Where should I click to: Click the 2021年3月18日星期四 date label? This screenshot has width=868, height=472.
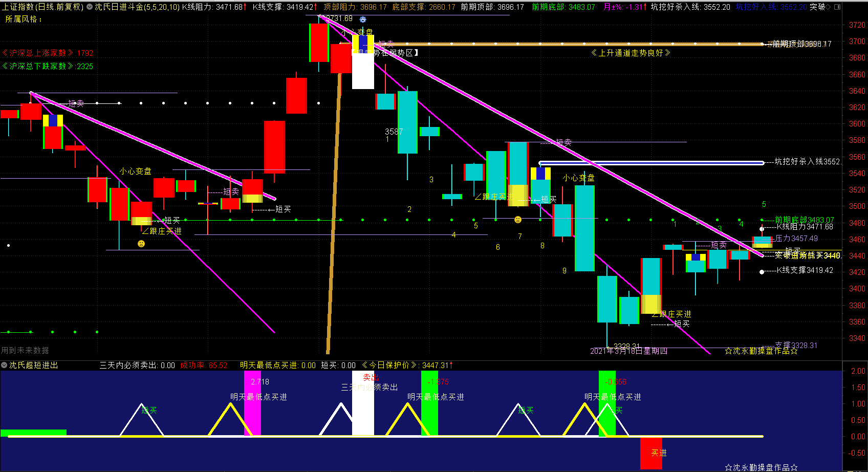coord(628,351)
